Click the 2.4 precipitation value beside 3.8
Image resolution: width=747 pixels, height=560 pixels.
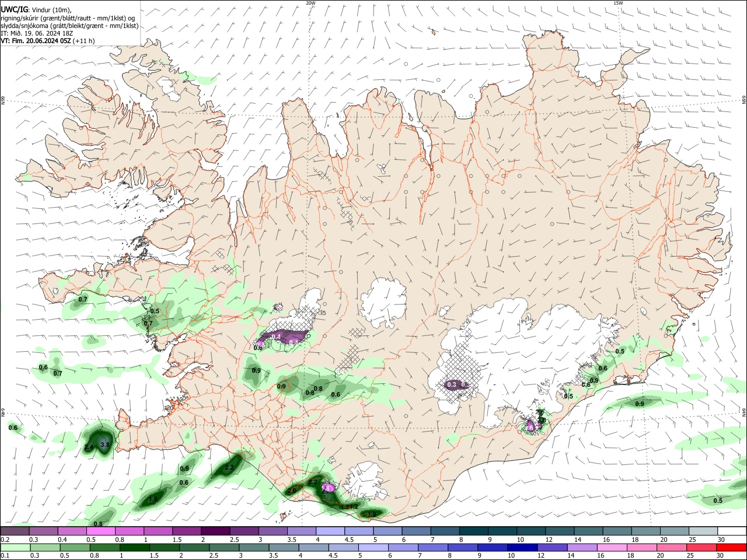point(89,447)
